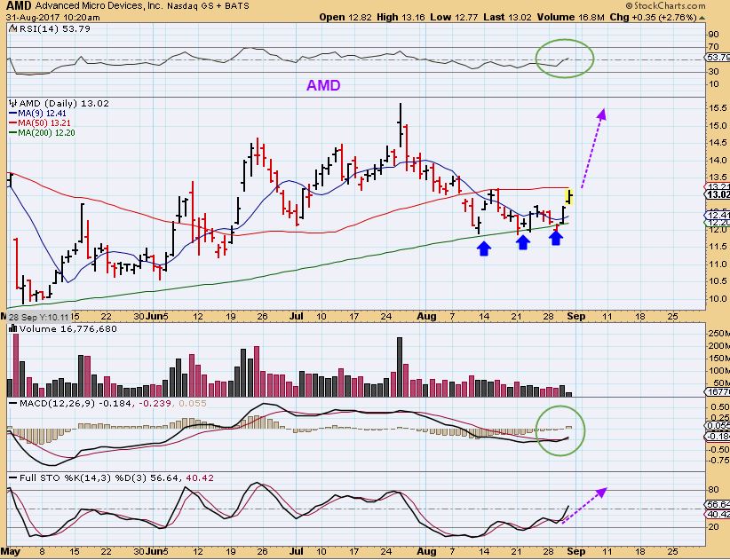The width and height of the screenshot is (730, 560).
Task: Click the line icon before RSI(14) label
Action: pos(13,28)
